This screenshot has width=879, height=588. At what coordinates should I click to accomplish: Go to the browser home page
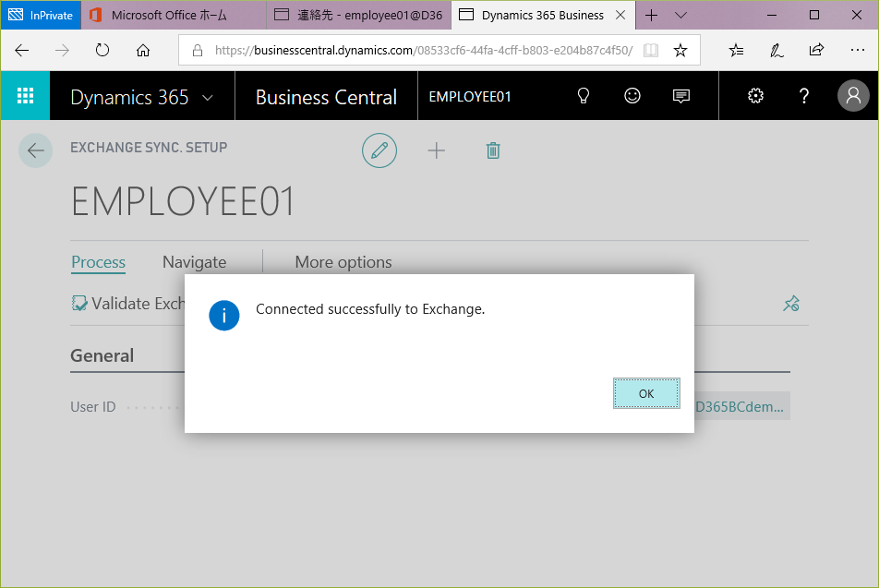143,51
